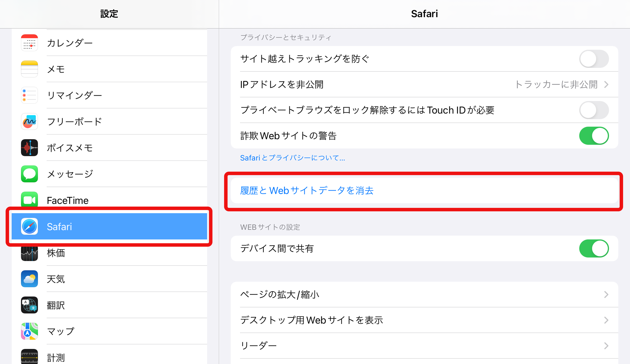Open the Messages (メッセージ) icon

pos(29,174)
